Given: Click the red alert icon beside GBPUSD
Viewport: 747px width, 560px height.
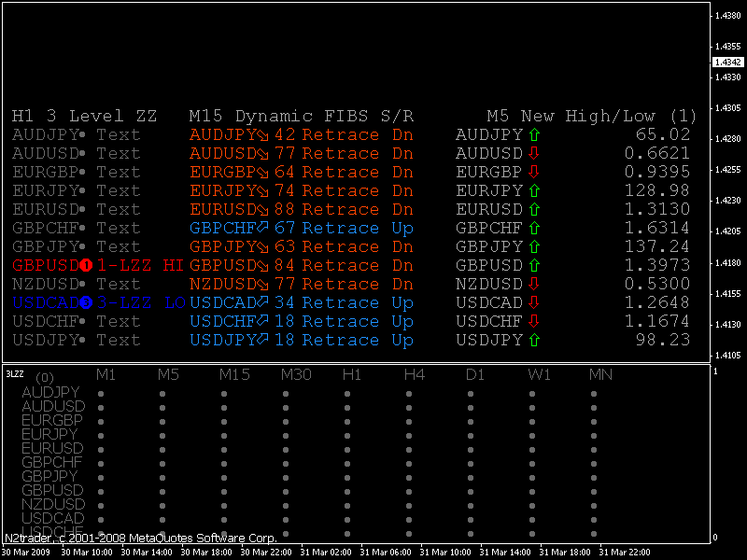Looking at the screenshot, I should [87, 265].
